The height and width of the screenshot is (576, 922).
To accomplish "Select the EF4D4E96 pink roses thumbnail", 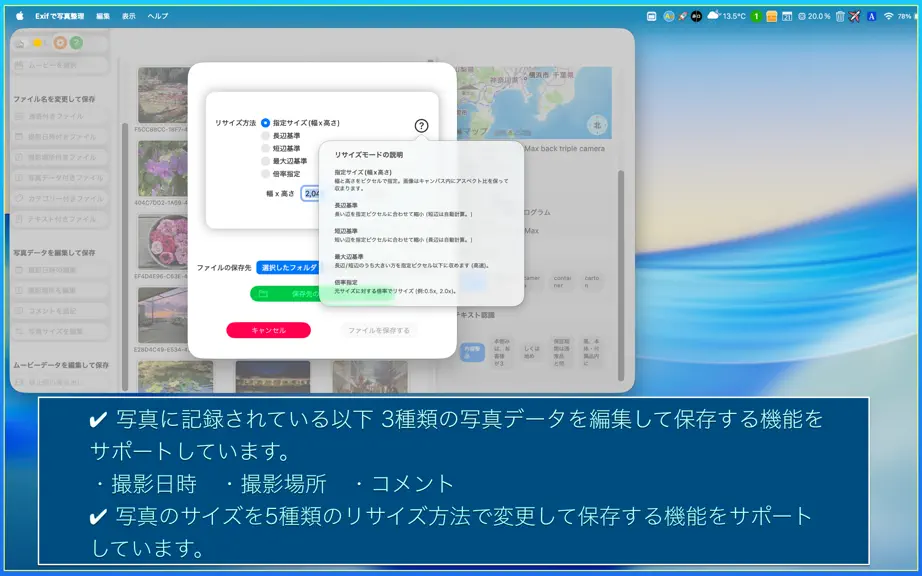I will point(163,242).
